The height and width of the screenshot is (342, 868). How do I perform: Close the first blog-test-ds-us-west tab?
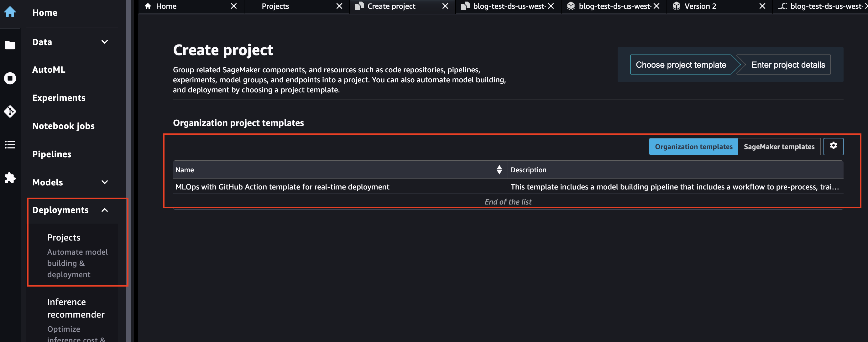[x=551, y=6]
